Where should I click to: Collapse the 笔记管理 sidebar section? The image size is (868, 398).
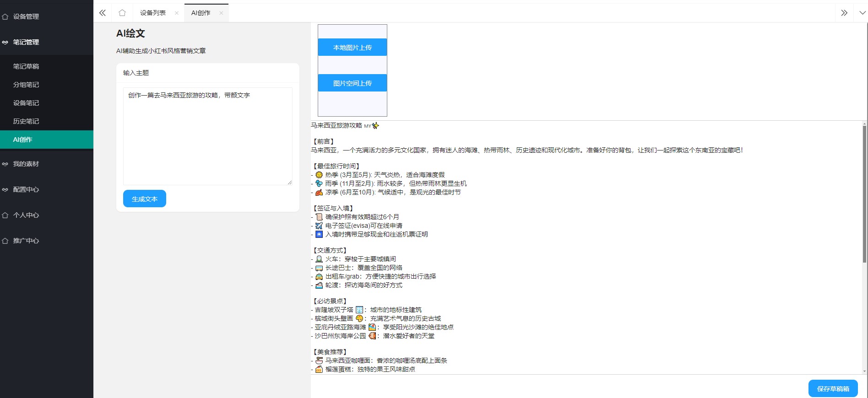(26, 42)
